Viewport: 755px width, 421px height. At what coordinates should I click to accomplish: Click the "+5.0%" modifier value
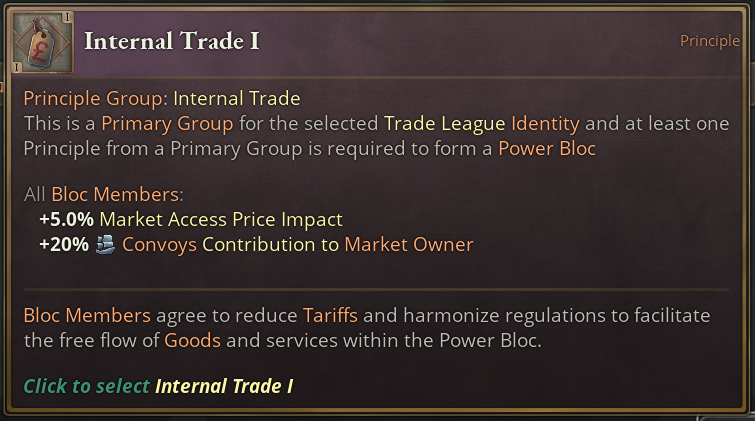(x=66, y=219)
